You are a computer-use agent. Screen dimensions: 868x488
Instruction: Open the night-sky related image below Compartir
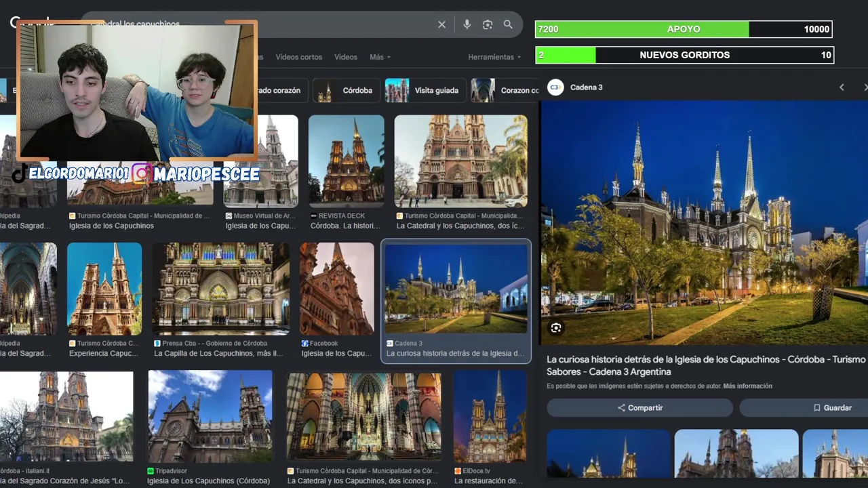point(609,453)
